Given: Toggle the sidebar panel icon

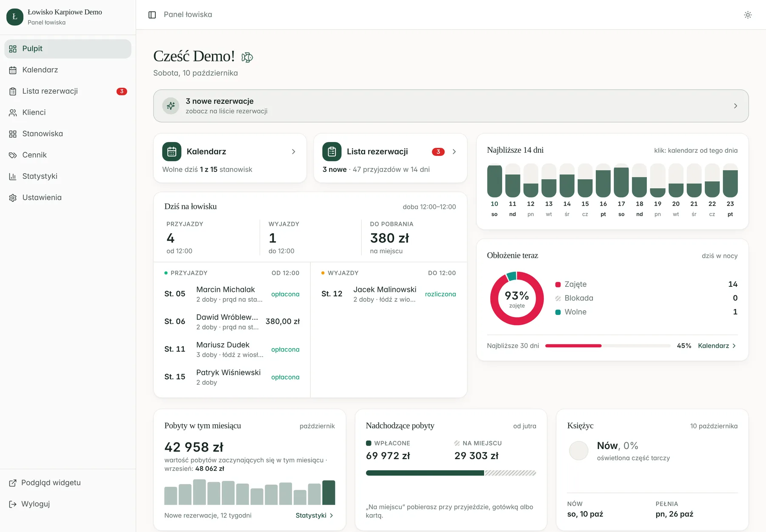Looking at the screenshot, I should coord(152,15).
